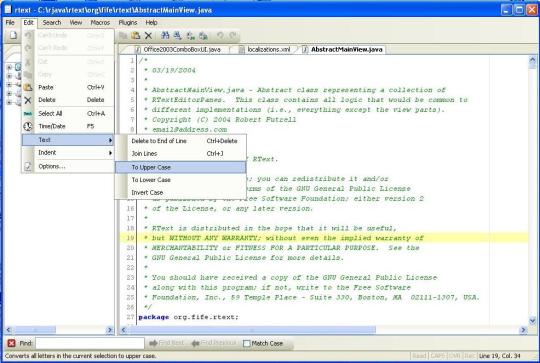Click line number 19 in the gutter
The image size is (540, 363).
pyautogui.click(x=130, y=238)
